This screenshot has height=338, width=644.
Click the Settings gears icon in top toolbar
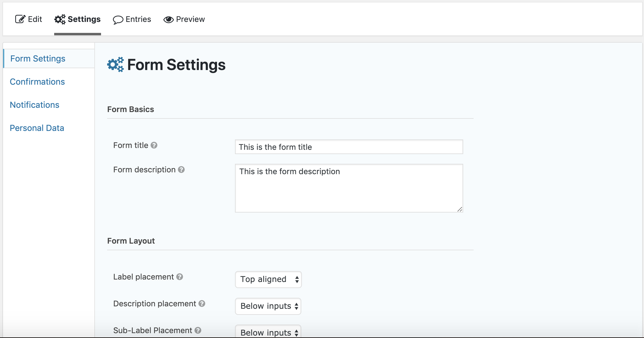tap(60, 19)
